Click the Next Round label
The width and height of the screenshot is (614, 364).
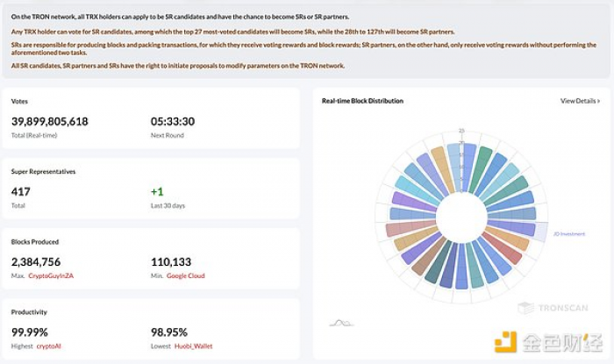pyautogui.click(x=168, y=135)
